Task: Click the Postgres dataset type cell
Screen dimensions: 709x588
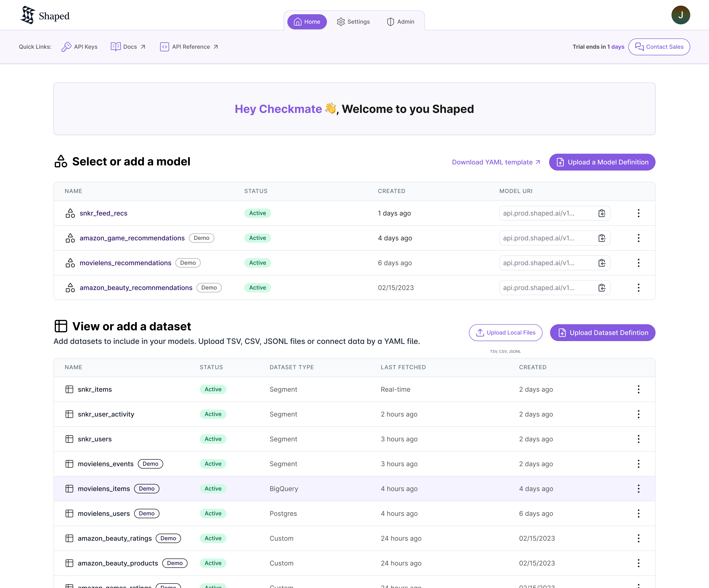Action: point(283,514)
